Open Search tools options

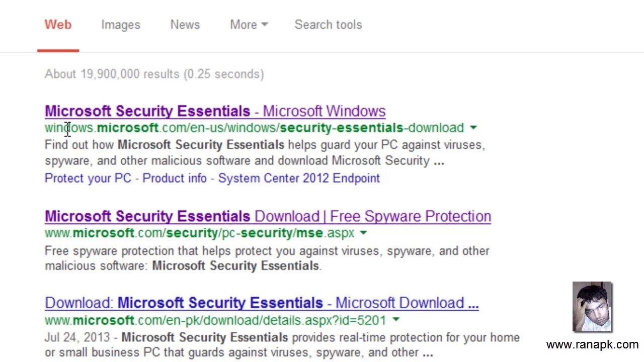coord(328,25)
